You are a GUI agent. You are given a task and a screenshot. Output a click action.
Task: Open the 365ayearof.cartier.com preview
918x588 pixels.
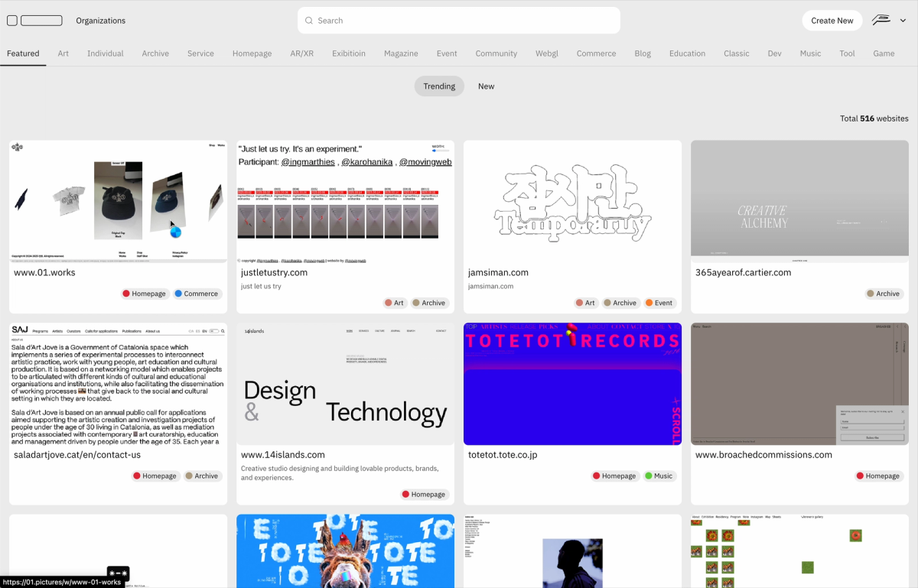tap(799, 201)
